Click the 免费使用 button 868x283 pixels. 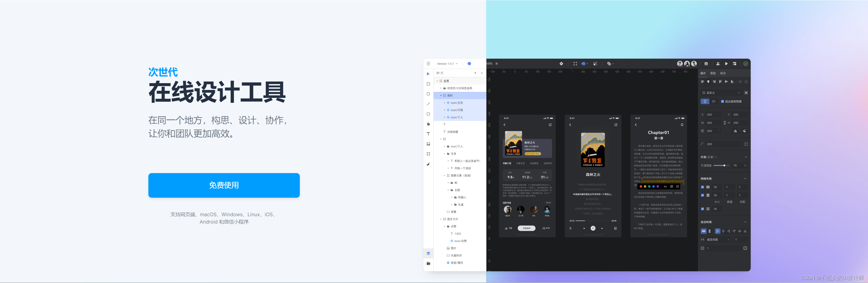(224, 185)
